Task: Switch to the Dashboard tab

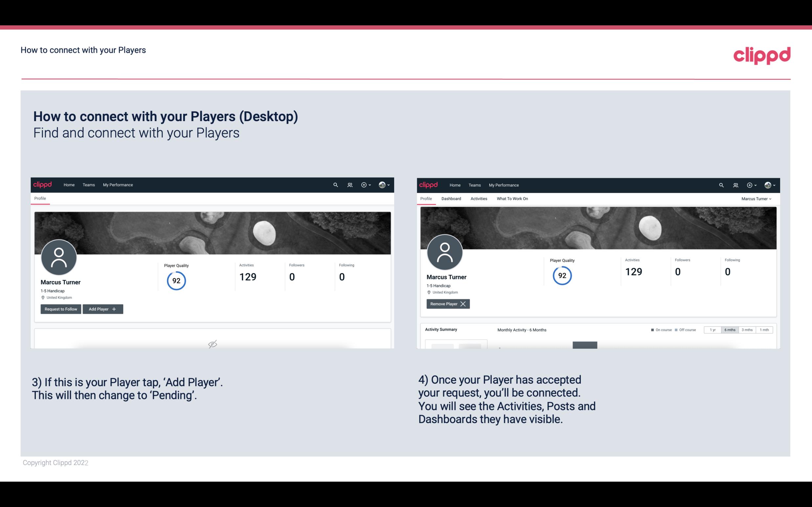Action: pyautogui.click(x=451, y=198)
